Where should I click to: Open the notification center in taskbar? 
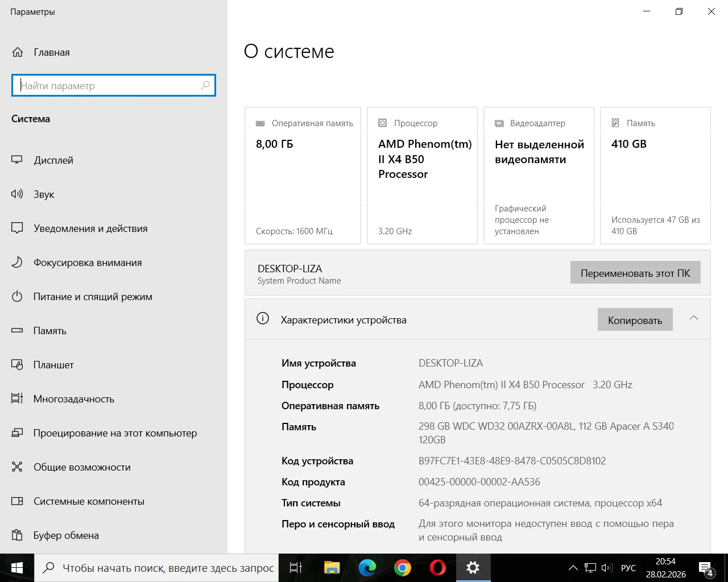coord(705,568)
